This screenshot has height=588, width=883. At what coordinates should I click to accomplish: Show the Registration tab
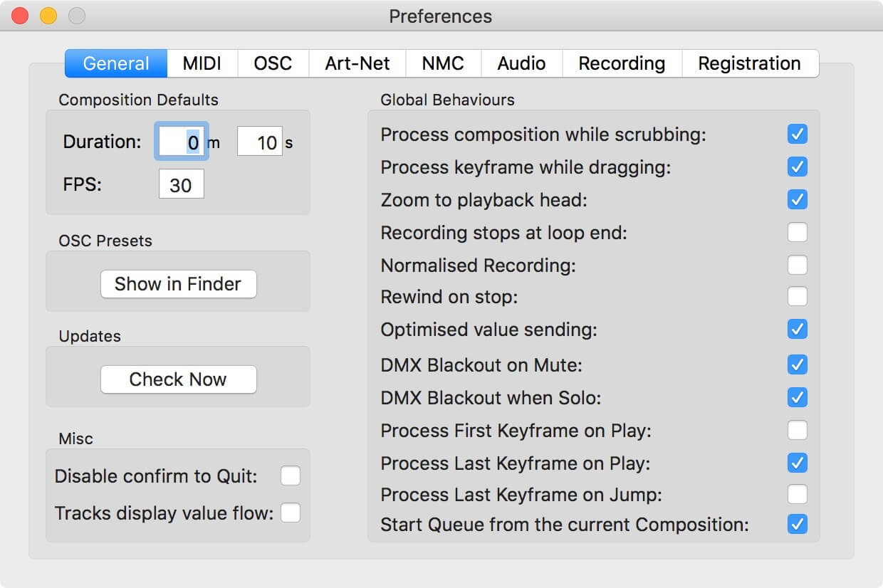click(750, 63)
